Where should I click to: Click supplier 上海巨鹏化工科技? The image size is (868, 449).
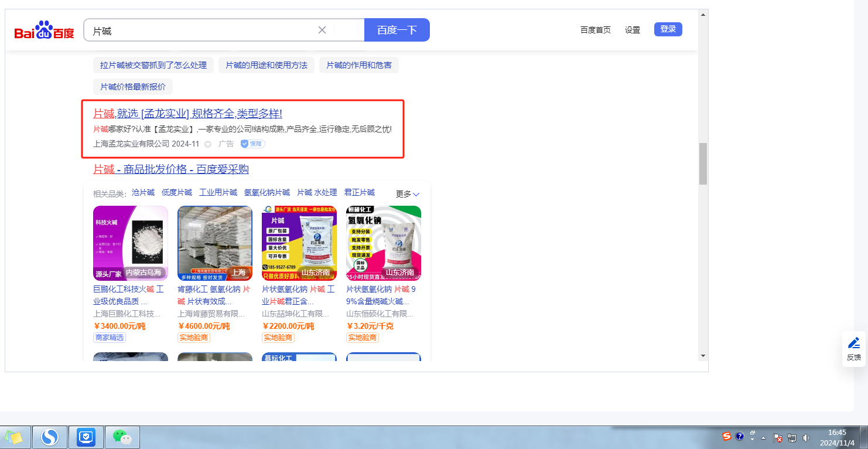click(x=127, y=314)
